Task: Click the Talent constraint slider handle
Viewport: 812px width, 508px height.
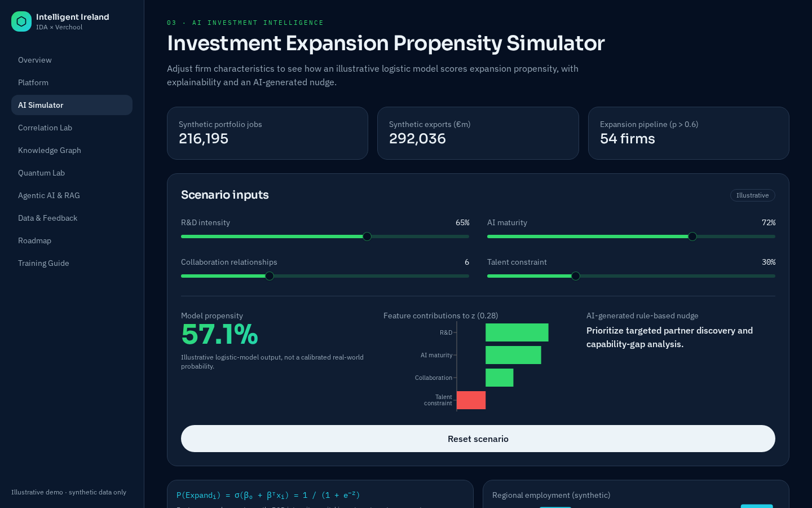Action: (576, 276)
